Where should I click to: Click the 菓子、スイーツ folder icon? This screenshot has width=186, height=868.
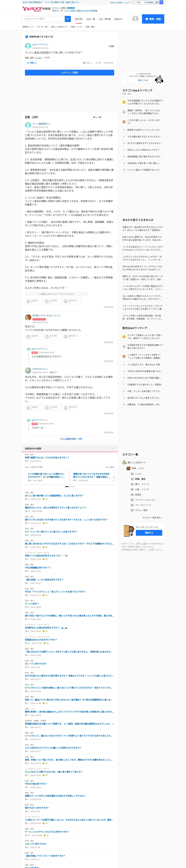click(x=132, y=484)
